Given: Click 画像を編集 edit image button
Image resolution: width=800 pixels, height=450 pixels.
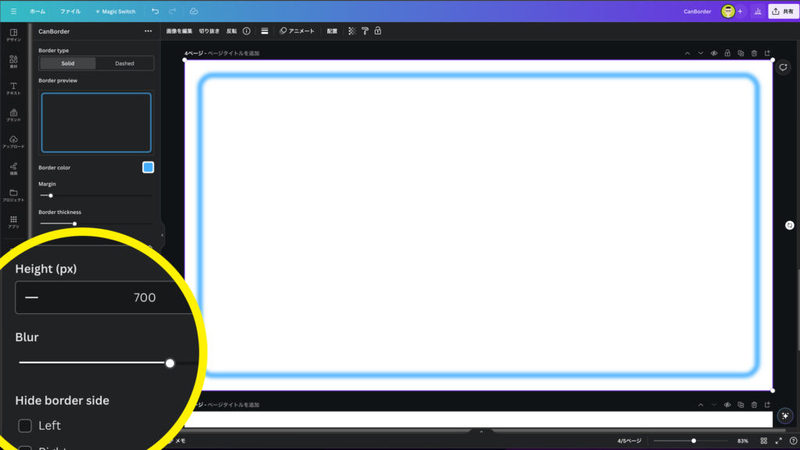Looking at the screenshot, I should pyautogui.click(x=179, y=31).
